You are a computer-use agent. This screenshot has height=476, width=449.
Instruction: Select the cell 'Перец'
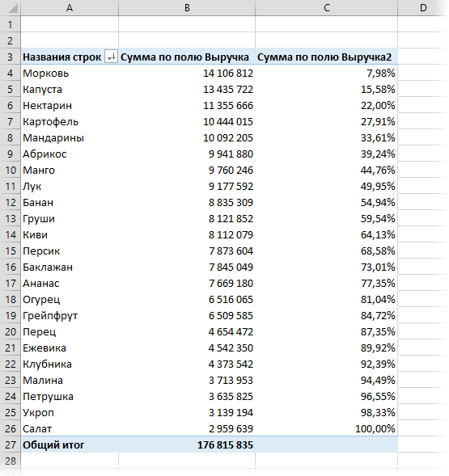(70, 332)
